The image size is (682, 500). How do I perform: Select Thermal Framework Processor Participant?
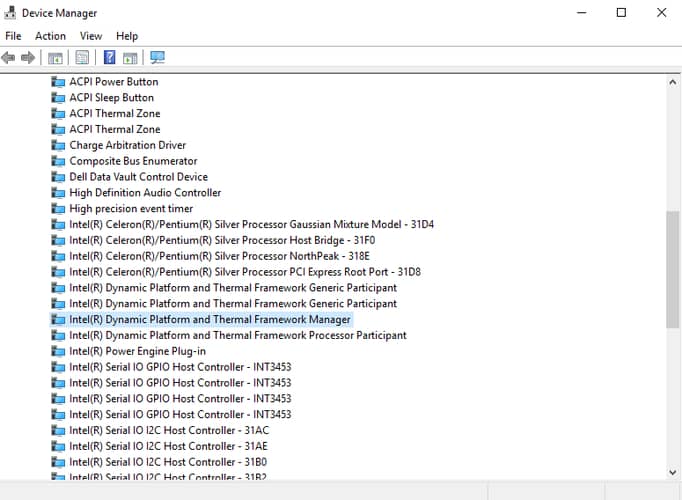(238, 335)
